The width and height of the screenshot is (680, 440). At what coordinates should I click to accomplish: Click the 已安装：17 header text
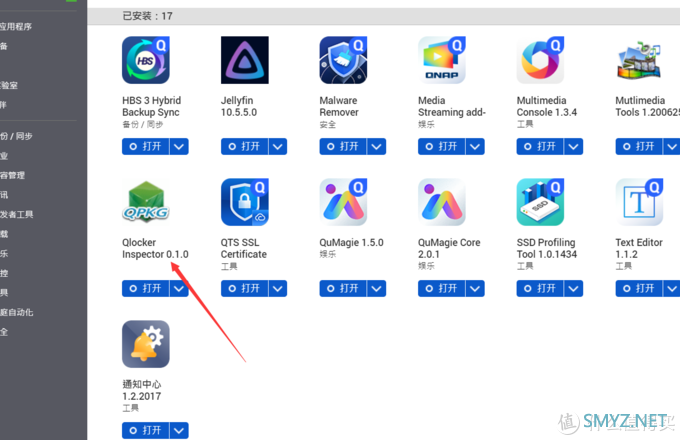pyautogui.click(x=147, y=16)
